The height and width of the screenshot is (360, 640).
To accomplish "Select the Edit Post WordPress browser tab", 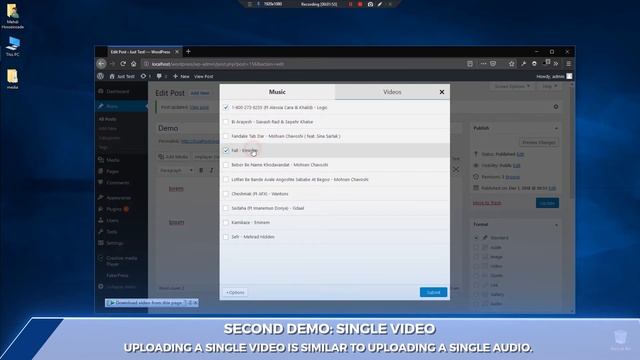I will (144, 52).
